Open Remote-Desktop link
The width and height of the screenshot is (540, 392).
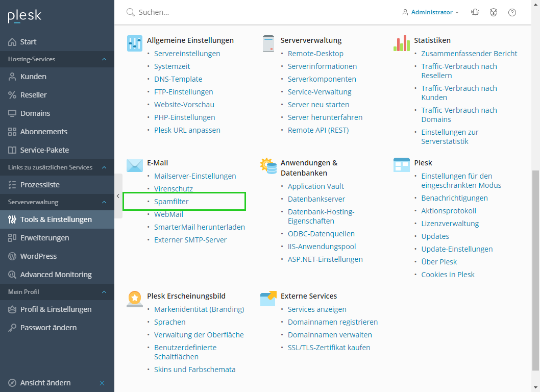coord(315,54)
